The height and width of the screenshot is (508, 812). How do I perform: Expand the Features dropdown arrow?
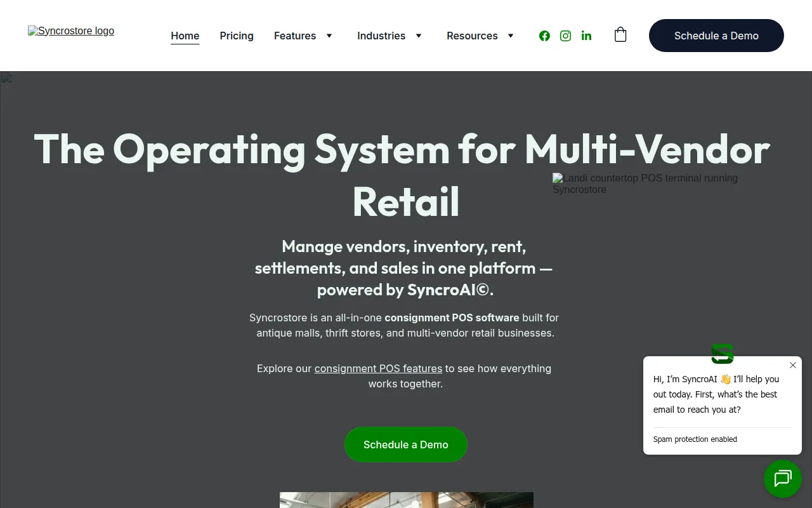(329, 36)
